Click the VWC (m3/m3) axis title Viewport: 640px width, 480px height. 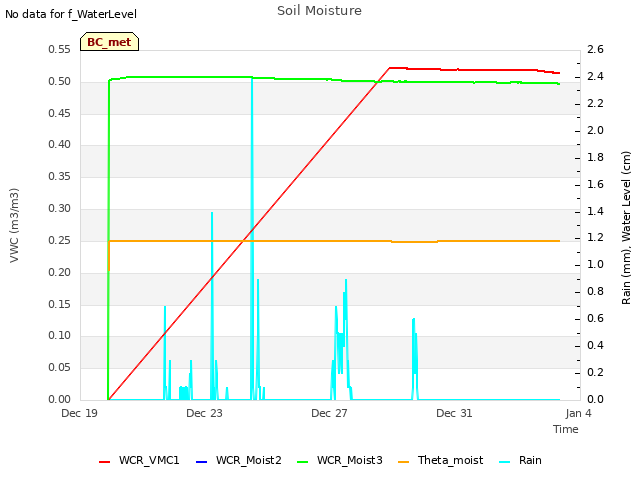click(14, 225)
